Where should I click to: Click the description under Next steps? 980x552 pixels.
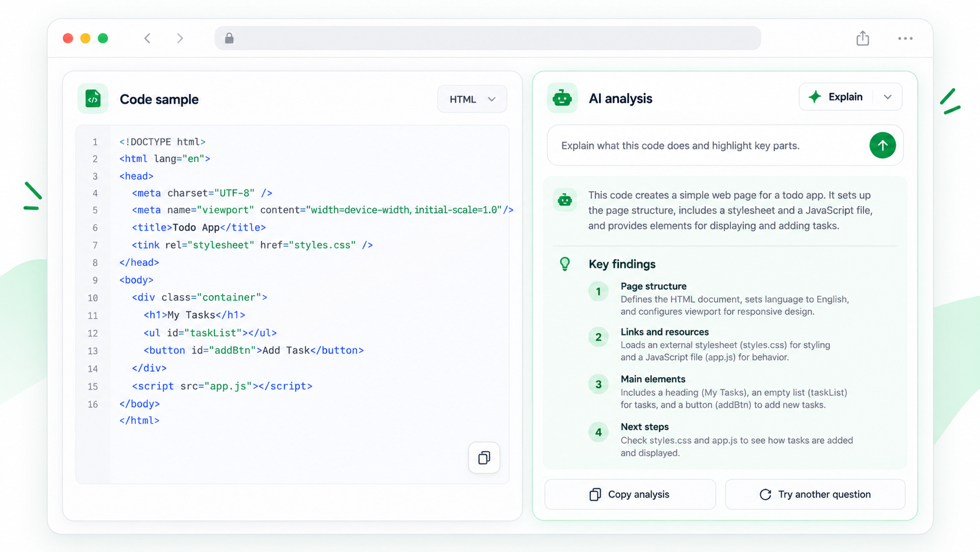(737, 446)
